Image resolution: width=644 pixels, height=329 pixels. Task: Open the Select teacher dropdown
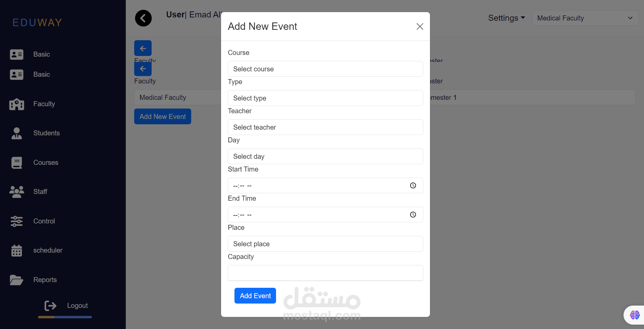click(x=325, y=127)
